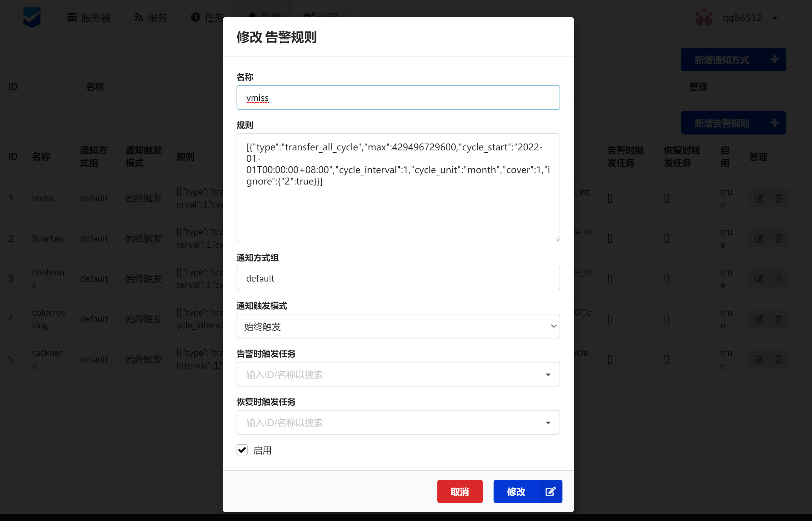Screen dimensions: 812x521
Task: Click the 取消 cancel button
Action: (x=460, y=491)
